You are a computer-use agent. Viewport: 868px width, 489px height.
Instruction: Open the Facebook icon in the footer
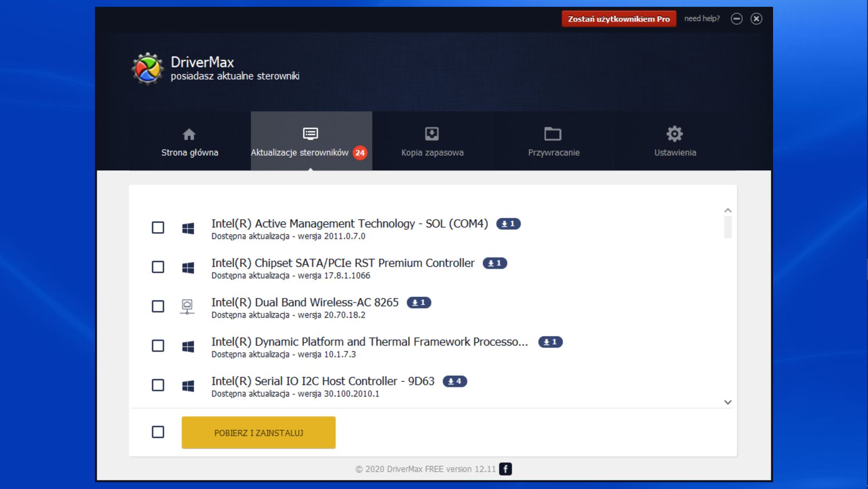[x=505, y=469]
